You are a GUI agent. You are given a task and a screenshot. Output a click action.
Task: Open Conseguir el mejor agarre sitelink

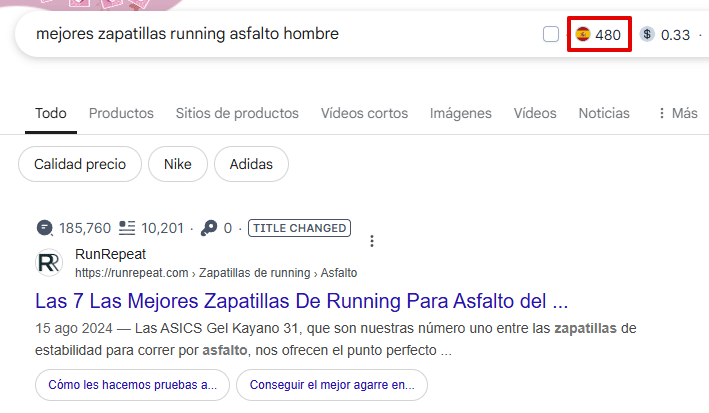pyautogui.click(x=332, y=385)
